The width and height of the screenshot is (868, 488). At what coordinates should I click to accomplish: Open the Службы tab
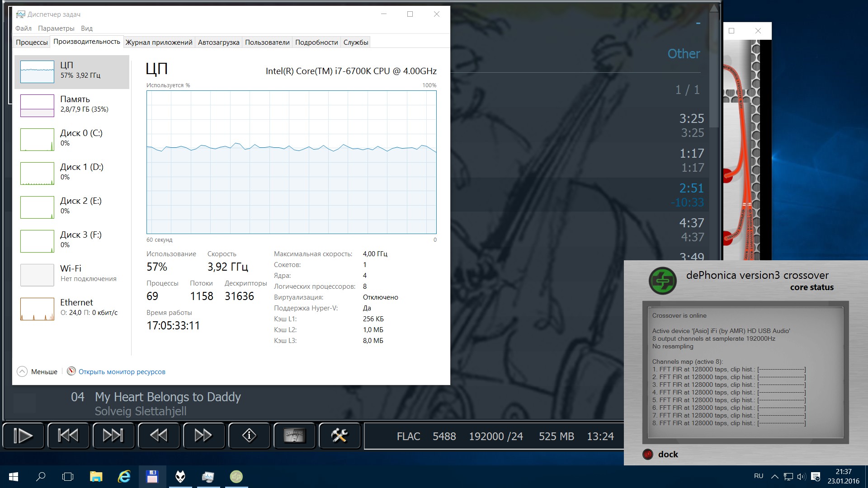[356, 42]
